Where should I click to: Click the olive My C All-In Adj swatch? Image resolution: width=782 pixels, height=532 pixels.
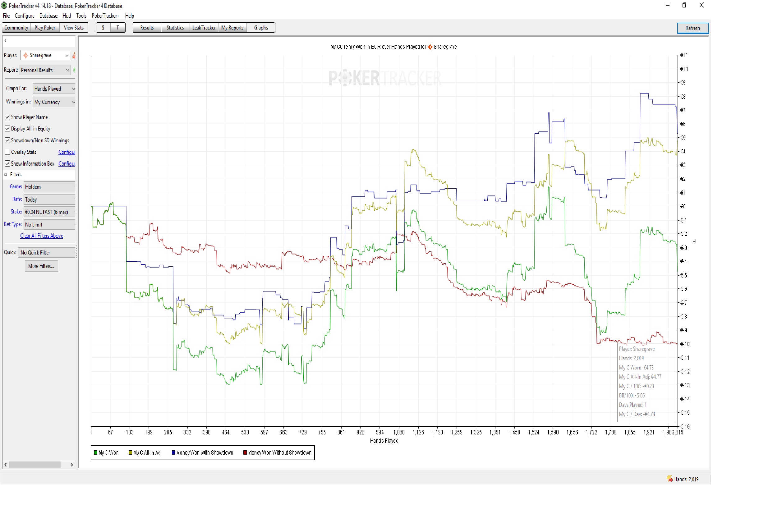(130, 452)
